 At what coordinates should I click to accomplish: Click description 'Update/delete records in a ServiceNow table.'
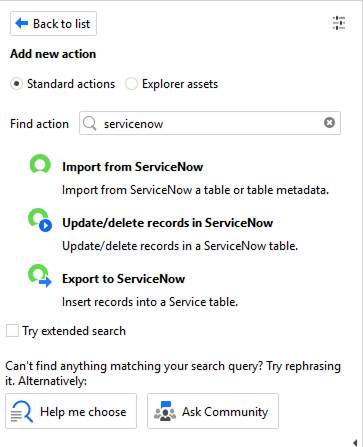180,246
